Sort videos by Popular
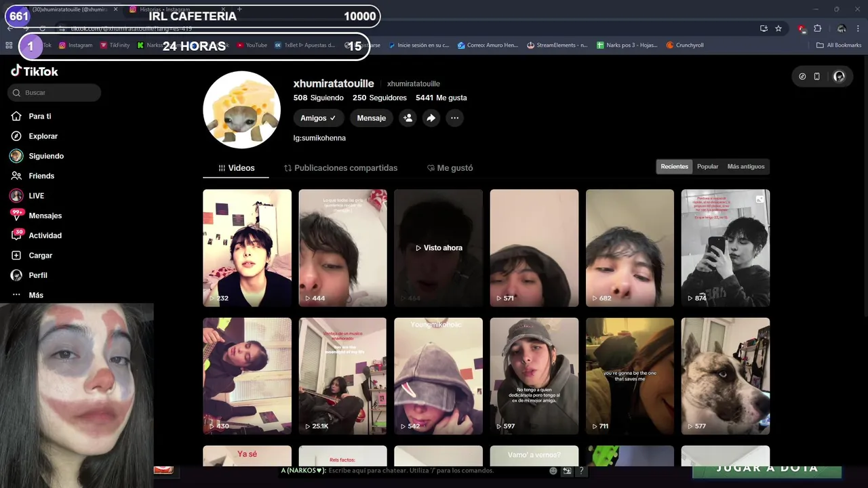Screen dimensions: 868x488 tap(707, 167)
